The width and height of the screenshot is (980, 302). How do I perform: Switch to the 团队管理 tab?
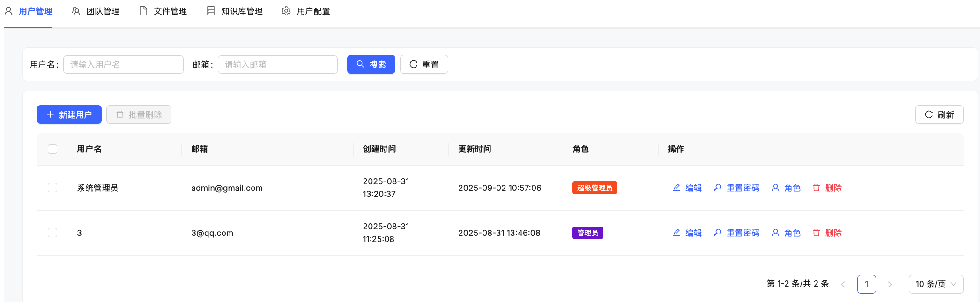[x=96, y=11]
